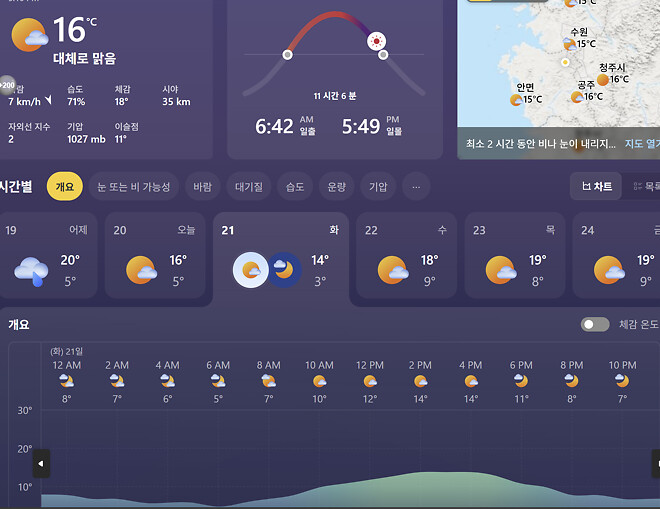This screenshot has width=660, height=509.
Task: Open the 눈 또는 비 가능성 tab
Action: point(133,187)
